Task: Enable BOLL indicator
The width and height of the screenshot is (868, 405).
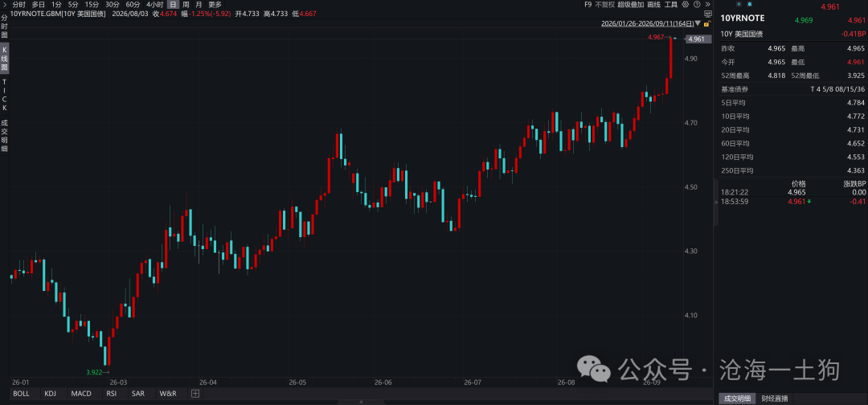Action: [21, 394]
